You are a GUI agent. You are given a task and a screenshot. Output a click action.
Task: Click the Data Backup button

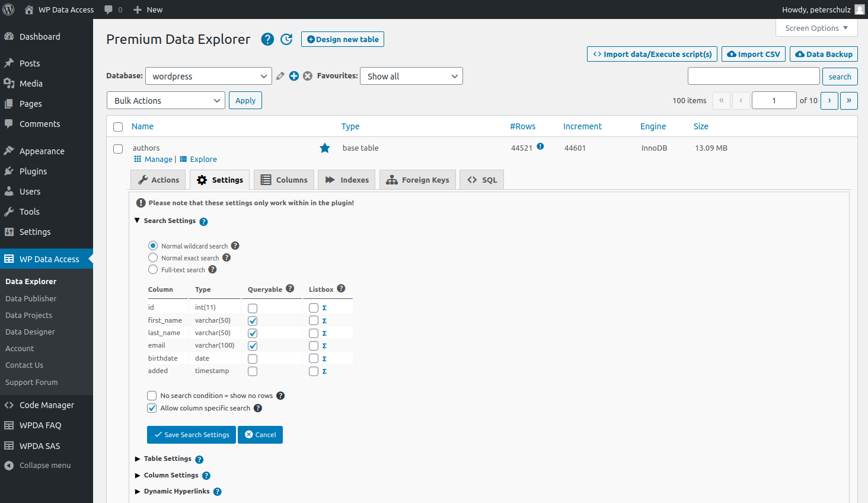coord(824,54)
